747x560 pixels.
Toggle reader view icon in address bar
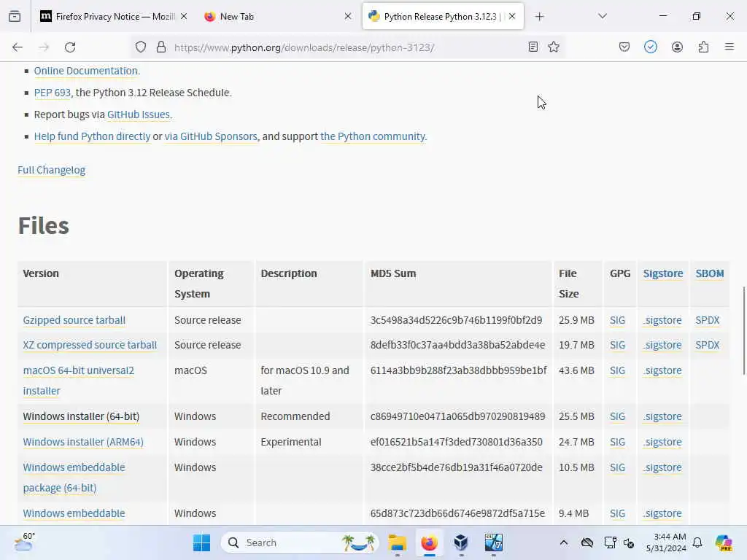(x=533, y=47)
